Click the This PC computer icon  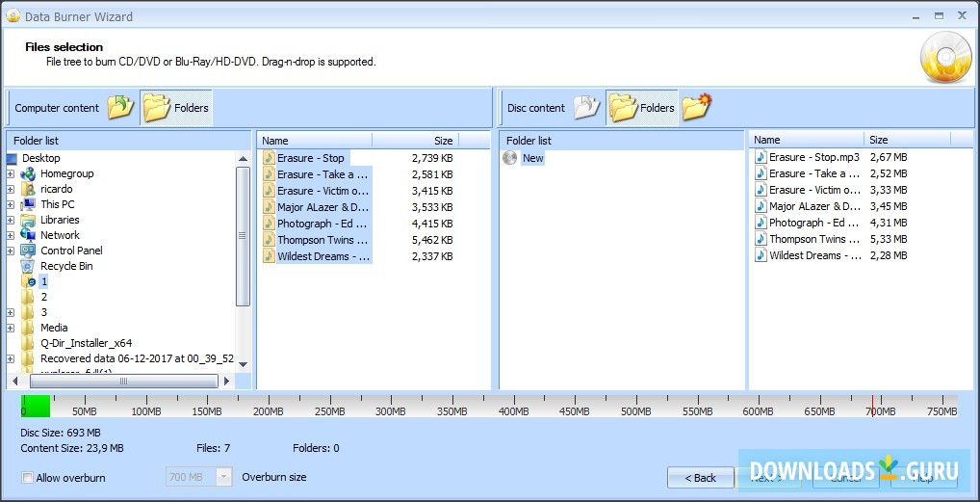click(x=28, y=204)
